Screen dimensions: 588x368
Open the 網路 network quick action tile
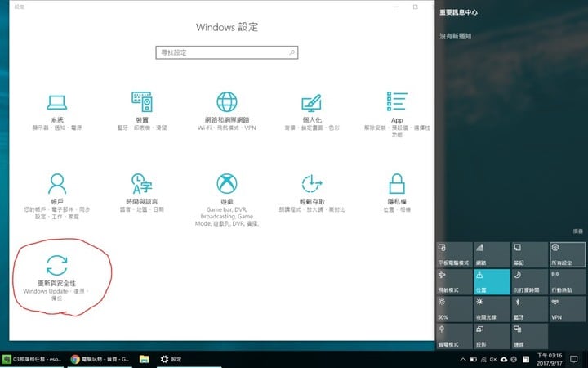tap(492, 254)
